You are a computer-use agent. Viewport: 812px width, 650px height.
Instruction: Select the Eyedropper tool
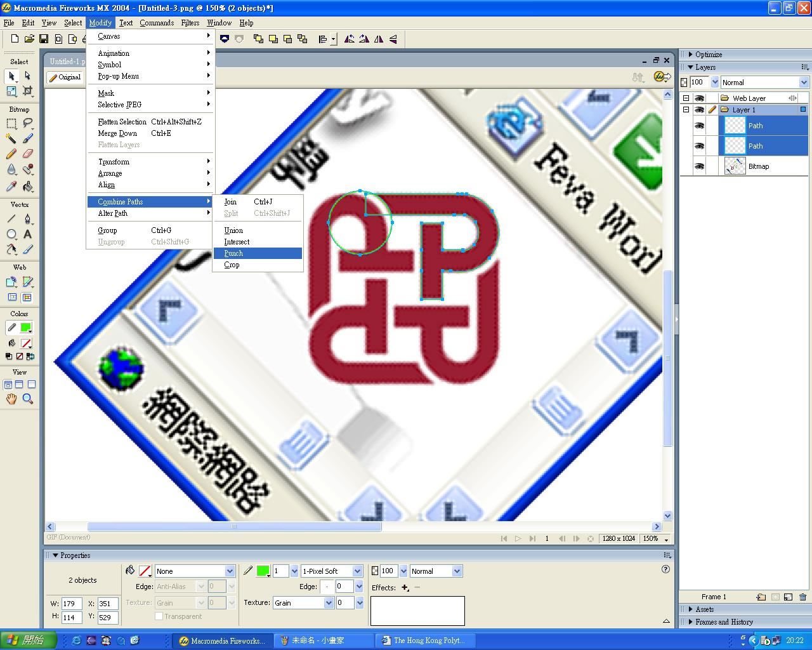coord(11,186)
